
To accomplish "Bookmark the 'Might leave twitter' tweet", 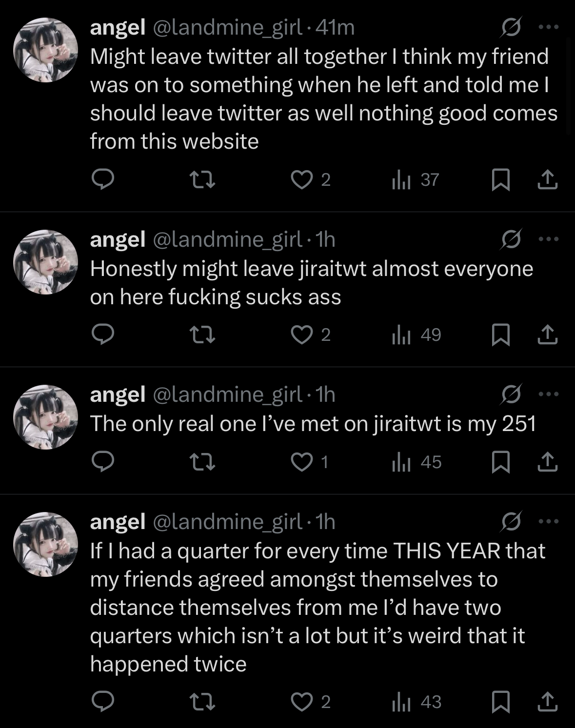I will click(500, 179).
